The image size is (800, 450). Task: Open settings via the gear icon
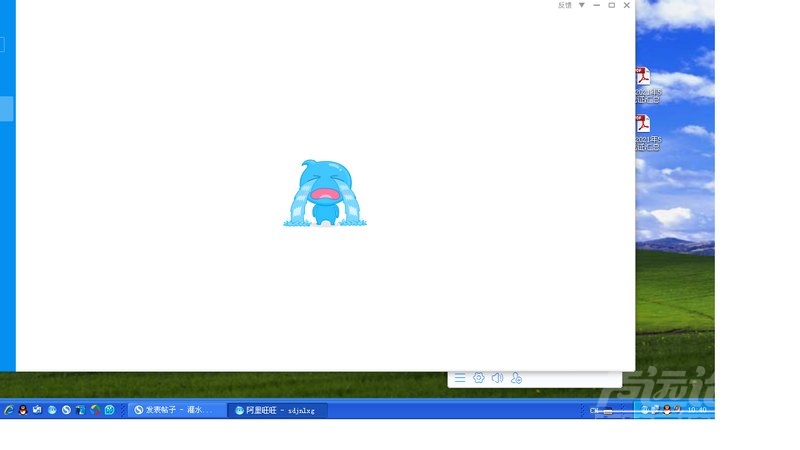tap(479, 378)
